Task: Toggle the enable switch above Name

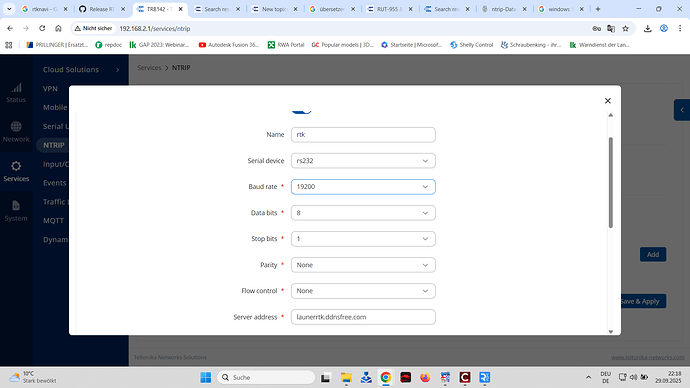Action: (x=301, y=111)
